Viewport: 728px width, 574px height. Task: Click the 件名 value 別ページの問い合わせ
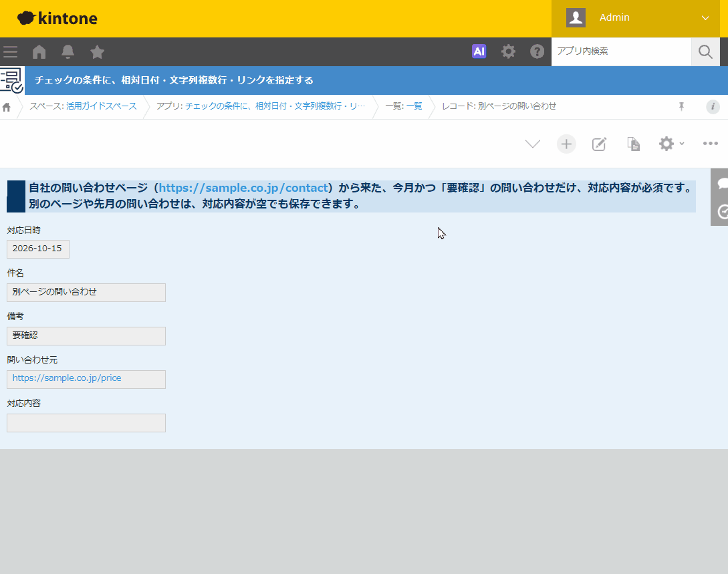coord(86,292)
